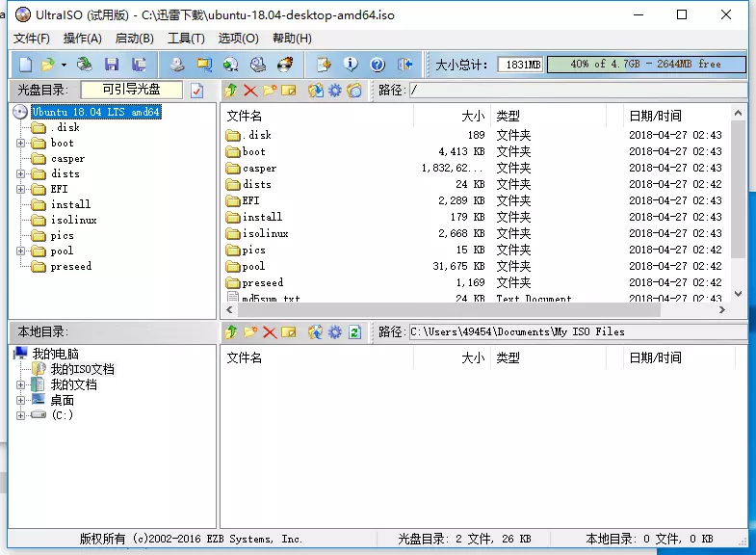Go up a level in the disc directory
The height and width of the screenshot is (555, 756).
pos(231,91)
